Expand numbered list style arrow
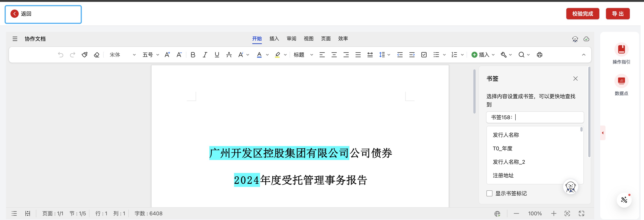 coord(462,55)
